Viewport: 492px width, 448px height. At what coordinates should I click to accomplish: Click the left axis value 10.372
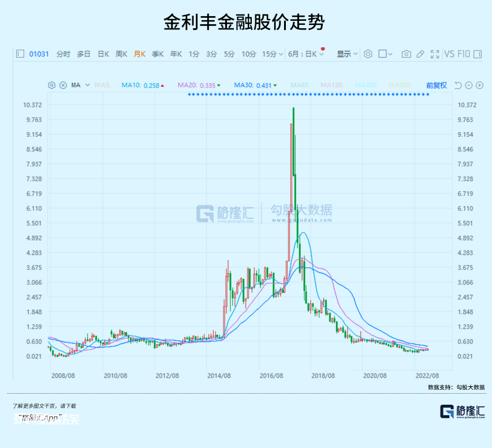click(32, 105)
